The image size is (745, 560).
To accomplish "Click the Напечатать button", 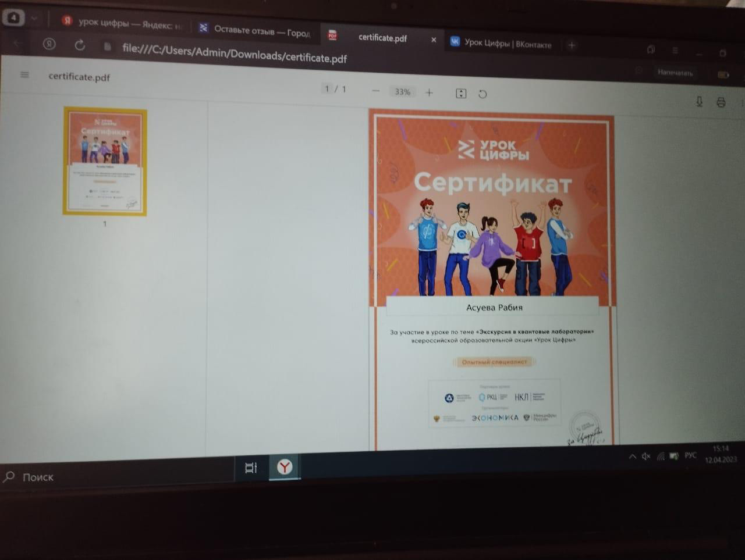I will 675,73.
